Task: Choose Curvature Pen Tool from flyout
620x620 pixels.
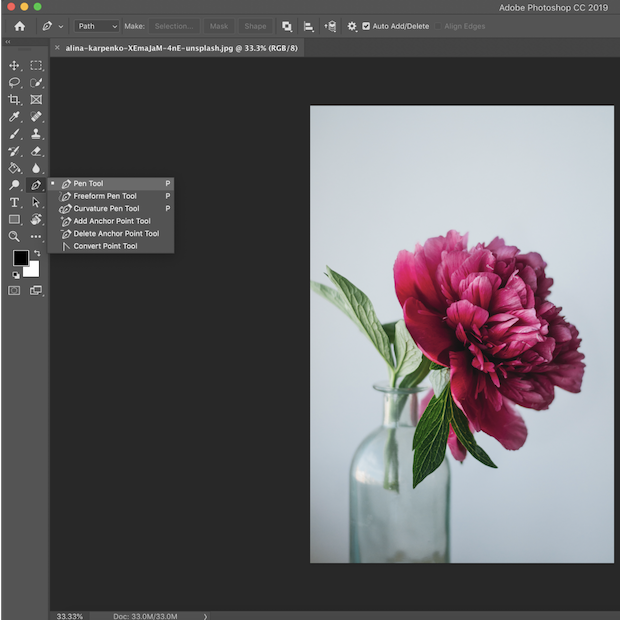Action: click(x=106, y=209)
